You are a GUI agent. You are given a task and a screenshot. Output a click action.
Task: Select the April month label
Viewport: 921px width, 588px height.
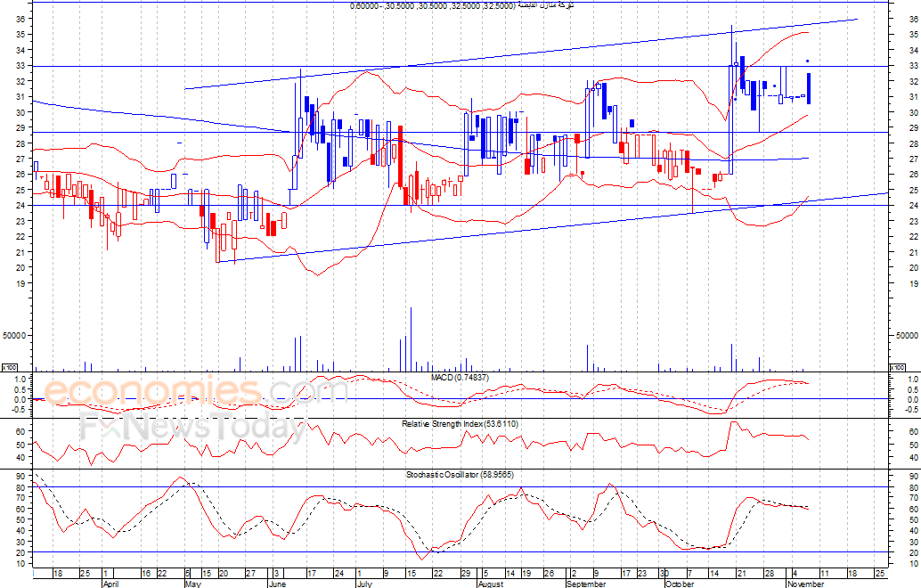(110, 584)
